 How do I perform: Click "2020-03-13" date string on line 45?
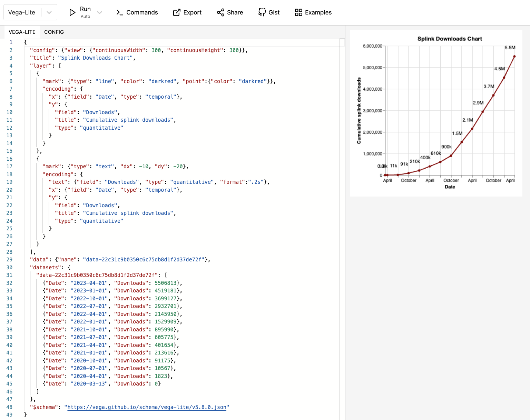point(89,384)
